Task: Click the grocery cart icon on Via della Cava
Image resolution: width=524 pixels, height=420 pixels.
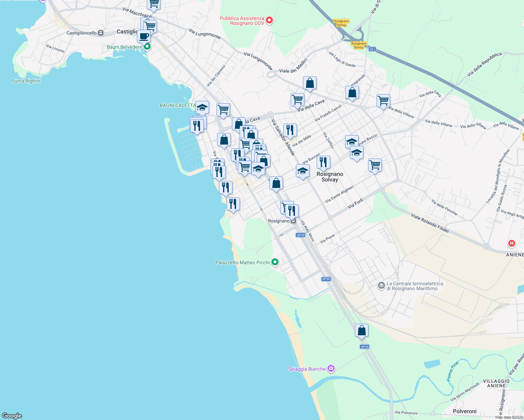Action: click(x=297, y=100)
